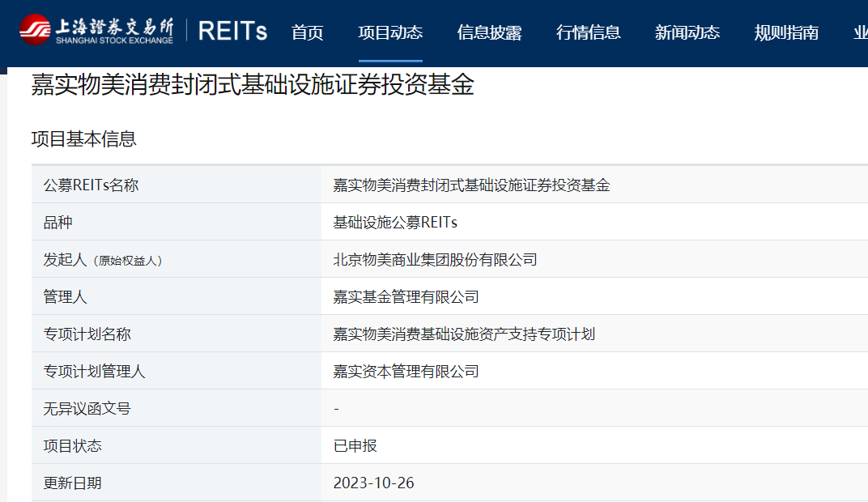Screen dimensions: 868x502
Task: Click the Shanghai Stock Exchange logo
Action: tap(96, 30)
